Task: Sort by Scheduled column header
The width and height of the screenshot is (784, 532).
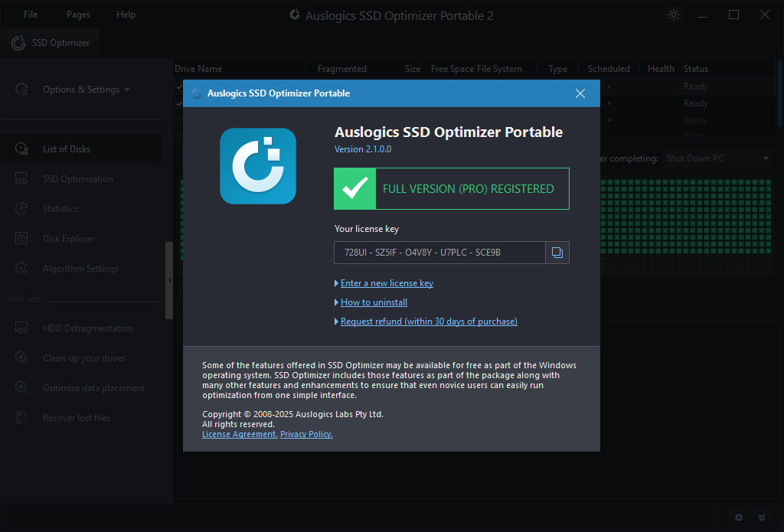Action: click(x=609, y=68)
